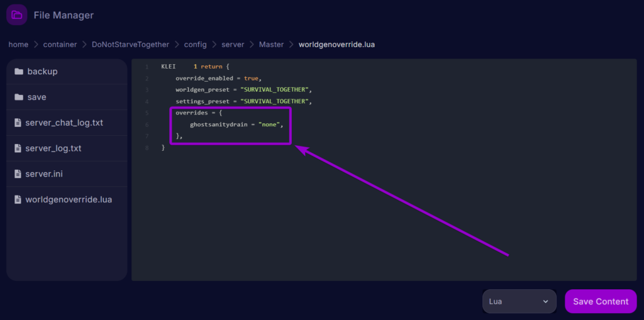Click the server.ini file icon
This screenshot has width=644, height=320.
[18, 174]
